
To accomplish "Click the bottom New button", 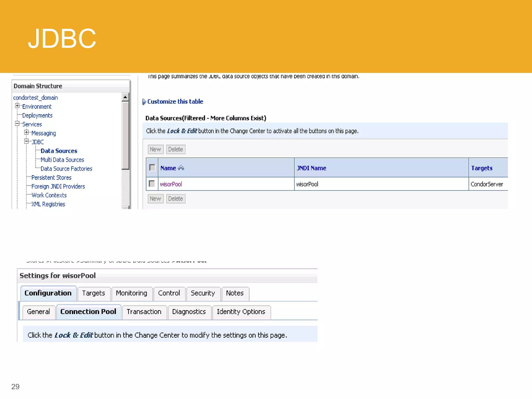I will (156, 199).
